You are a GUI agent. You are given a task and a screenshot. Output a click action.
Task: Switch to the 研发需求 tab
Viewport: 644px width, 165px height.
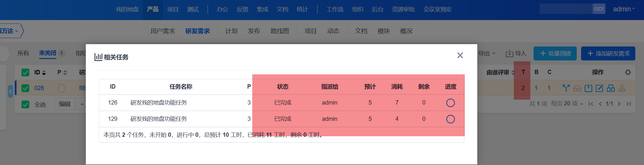pyautogui.click(x=197, y=31)
